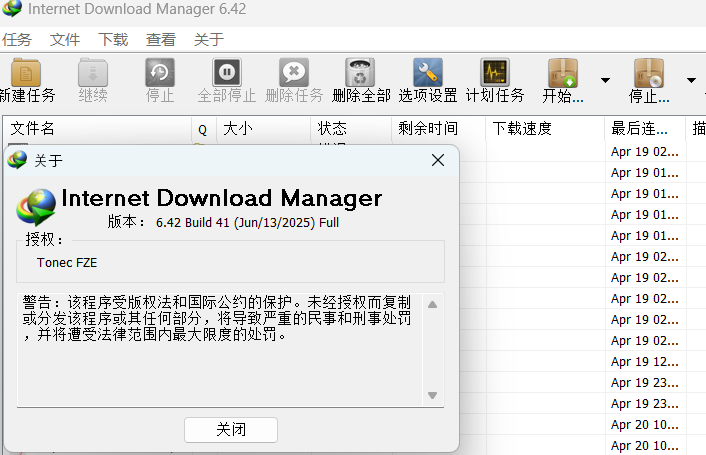Click the version text 6.42 Build 41
Screen dimensions: 706x455
[247, 222]
